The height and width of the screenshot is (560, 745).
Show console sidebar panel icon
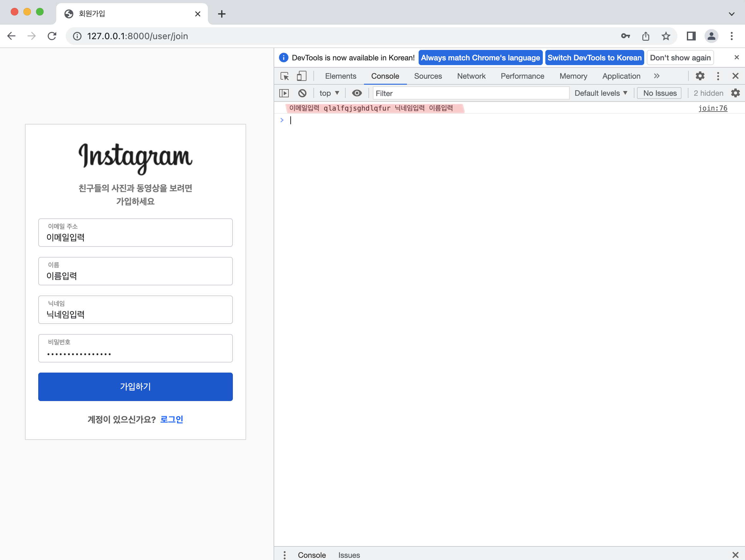(284, 93)
